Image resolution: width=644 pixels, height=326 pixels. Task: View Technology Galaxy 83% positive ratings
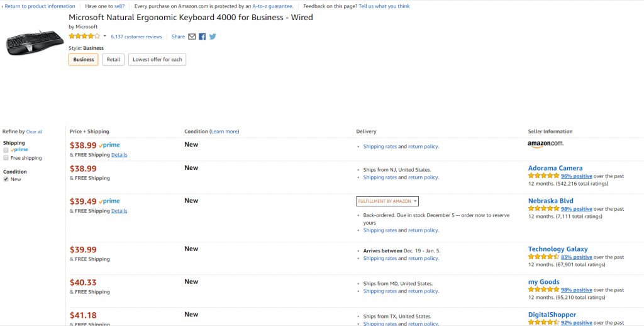pos(577,257)
